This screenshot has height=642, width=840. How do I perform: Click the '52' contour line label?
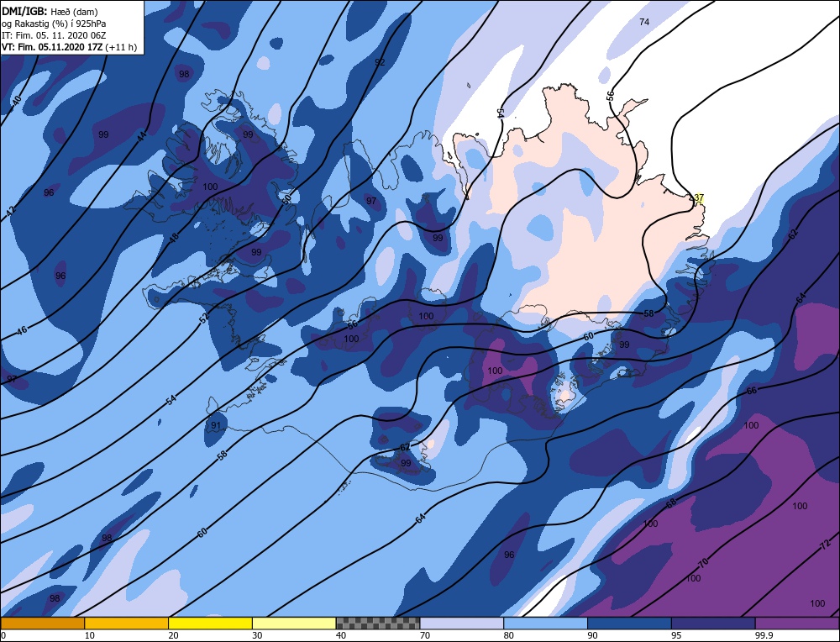203,318
